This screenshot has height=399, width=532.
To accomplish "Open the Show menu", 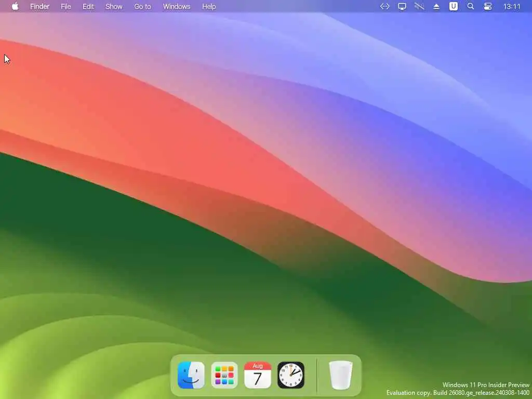I will pos(114,6).
